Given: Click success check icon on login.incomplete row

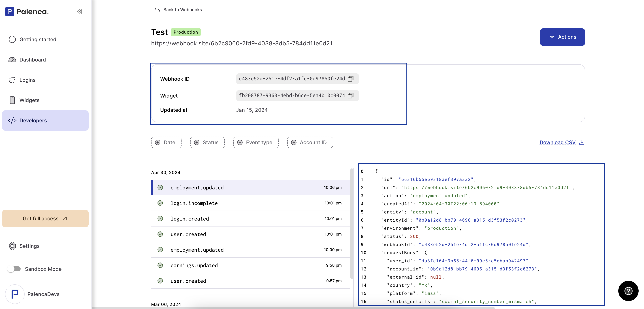Looking at the screenshot, I should click(160, 203).
